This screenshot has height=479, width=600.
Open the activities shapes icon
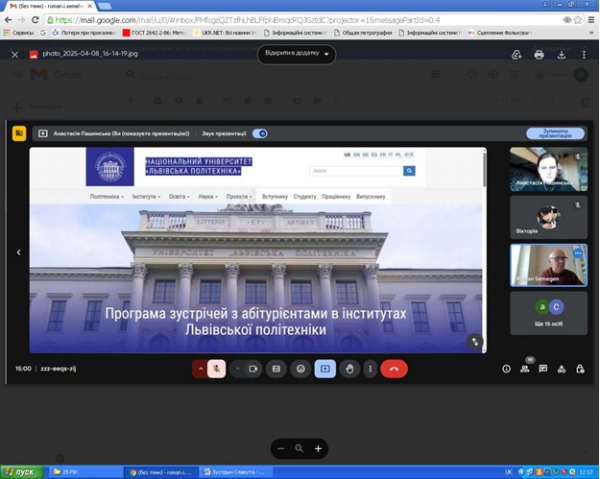click(x=561, y=369)
